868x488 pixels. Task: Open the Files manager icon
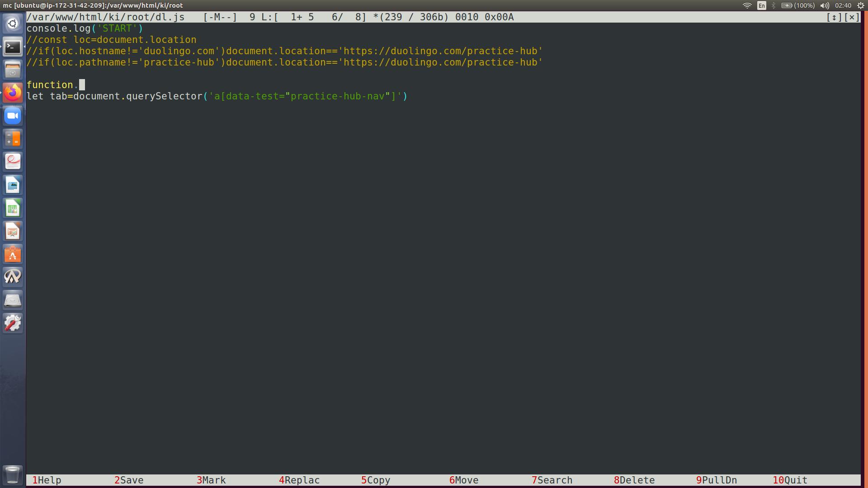[13, 70]
